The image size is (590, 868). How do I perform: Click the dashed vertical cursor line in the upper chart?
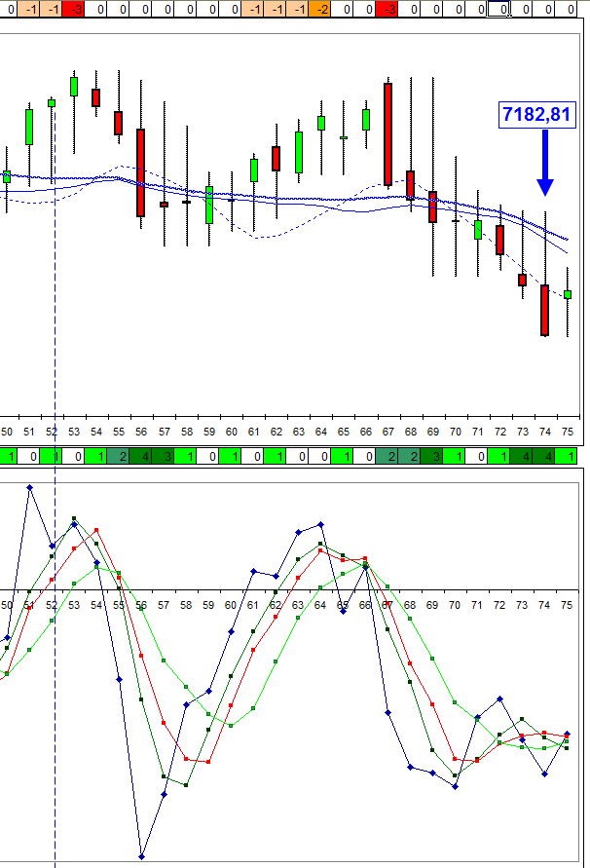point(54,292)
